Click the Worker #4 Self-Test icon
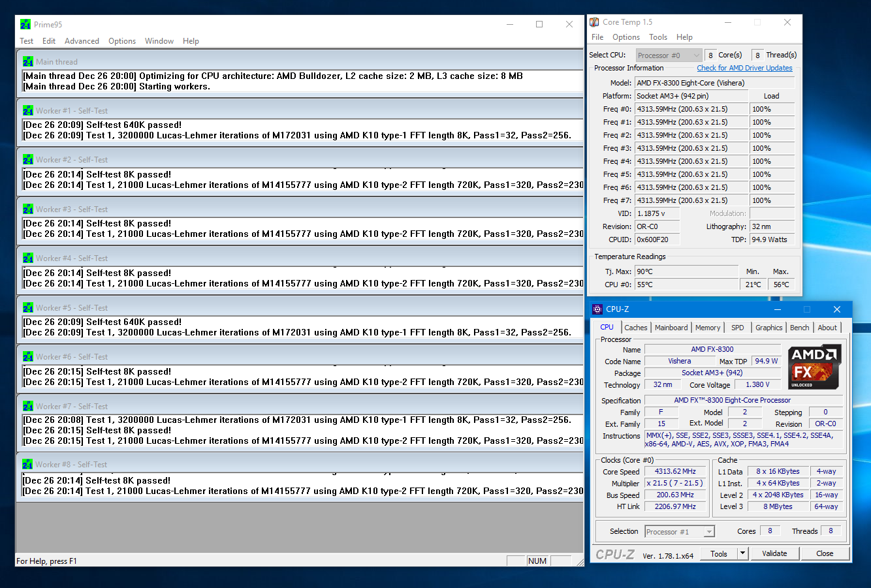The image size is (871, 588). [x=28, y=258]
